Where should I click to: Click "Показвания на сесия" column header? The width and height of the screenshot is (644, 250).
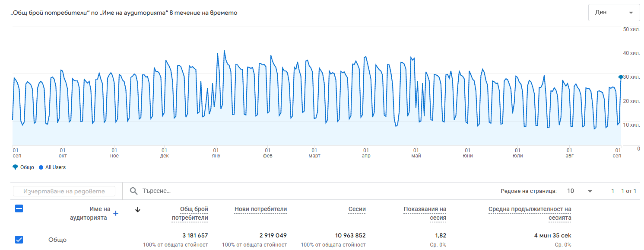[425, 214]
